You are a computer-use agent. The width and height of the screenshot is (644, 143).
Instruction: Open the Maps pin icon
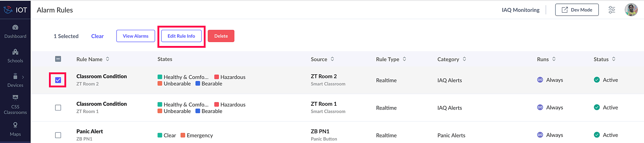pyautogui.click(x=15, y=125)
